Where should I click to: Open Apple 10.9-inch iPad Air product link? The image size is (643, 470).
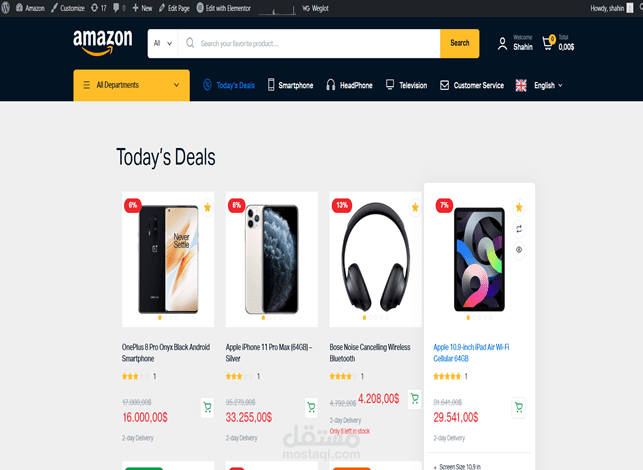(x=471, y=353)
